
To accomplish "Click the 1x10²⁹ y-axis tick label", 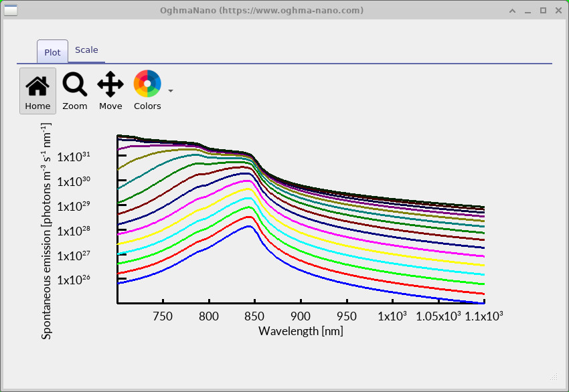I will (x=74, y=206).
